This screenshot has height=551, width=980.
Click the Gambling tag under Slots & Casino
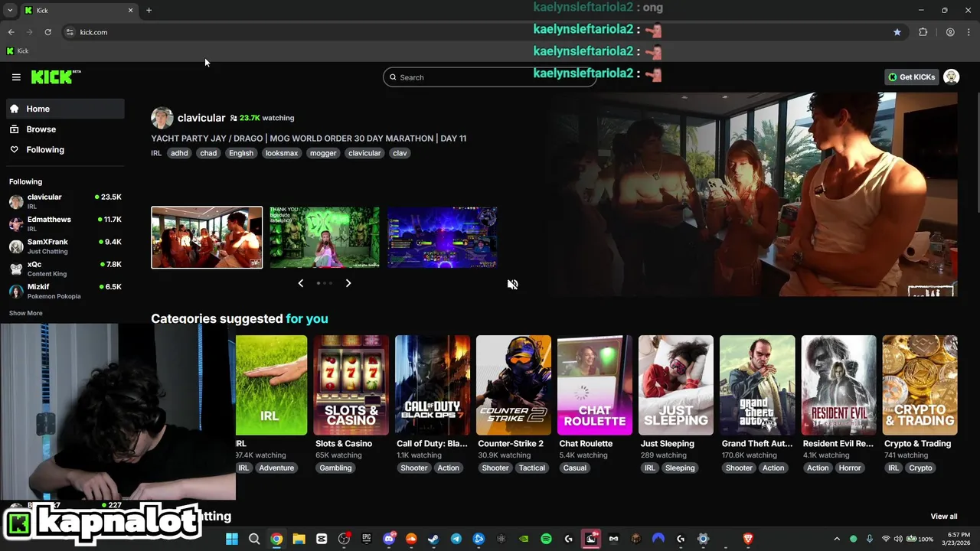(335, 468)
